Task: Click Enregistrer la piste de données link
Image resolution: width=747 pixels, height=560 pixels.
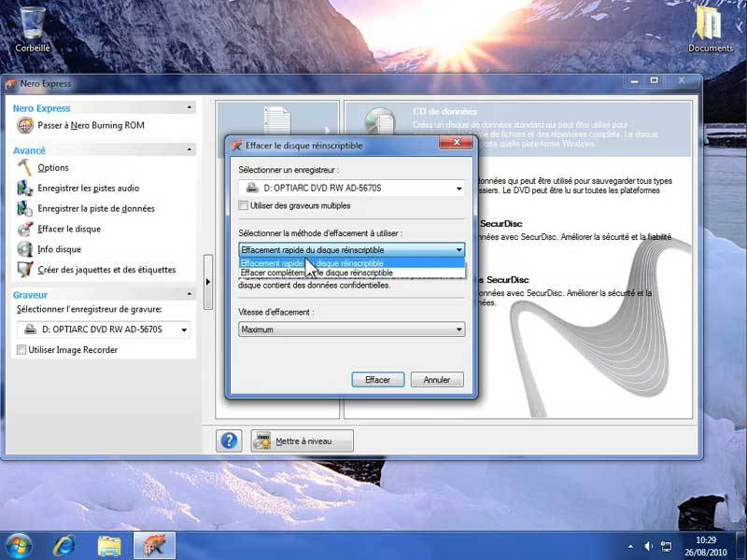Action: point(96,208)
